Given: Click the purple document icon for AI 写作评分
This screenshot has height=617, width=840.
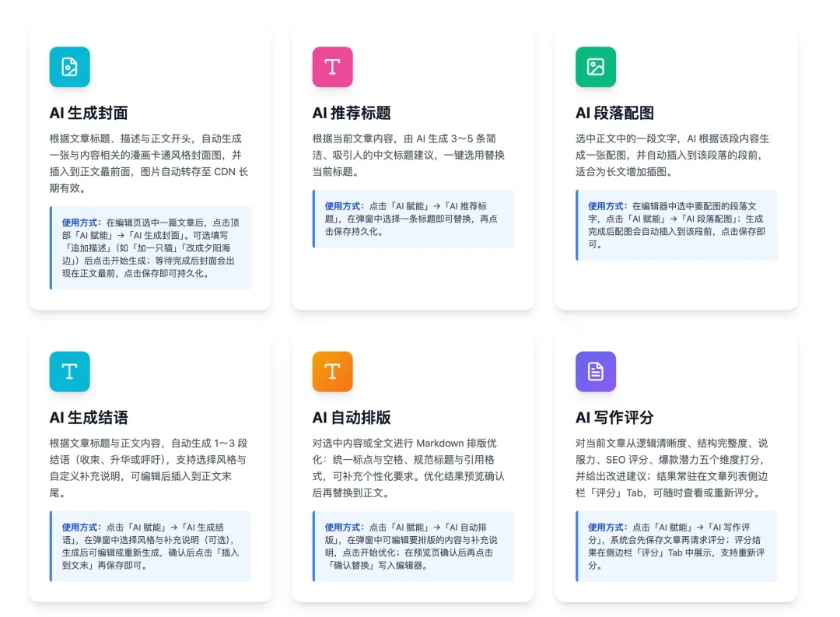Looking at the screenshot, I should pyautogui.click(x=596, y=371).
